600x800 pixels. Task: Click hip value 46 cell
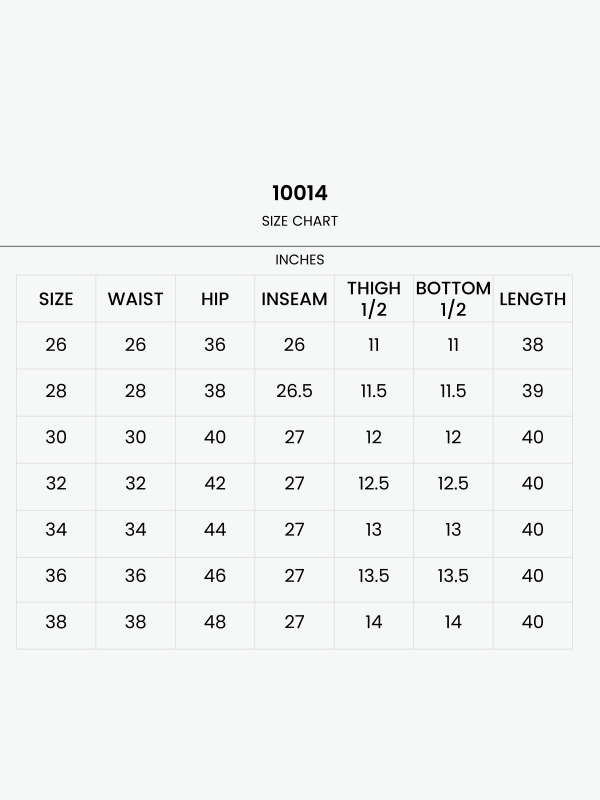tap(215, 576)
